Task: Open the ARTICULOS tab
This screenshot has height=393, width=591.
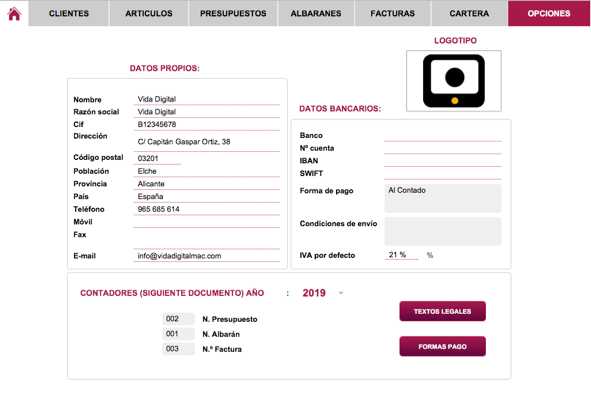Action: 149,14
